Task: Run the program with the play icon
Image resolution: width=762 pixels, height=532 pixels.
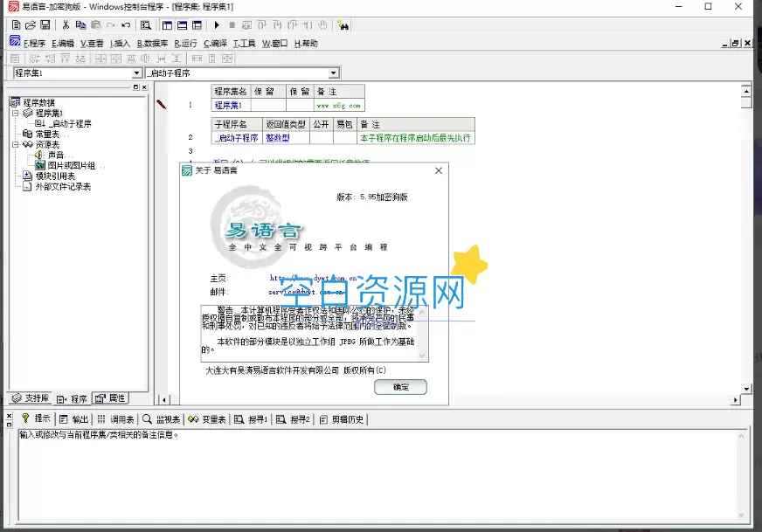Action: [x=216, y=25]
